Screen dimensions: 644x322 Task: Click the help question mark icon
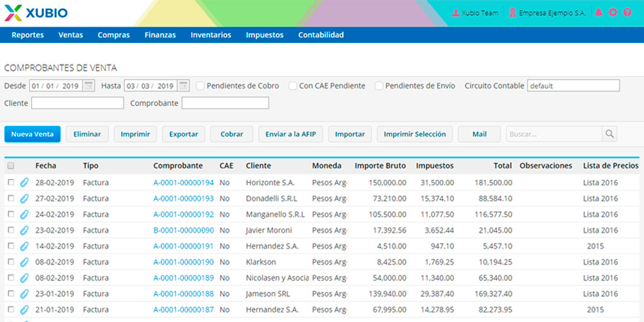tap(627, 13)
